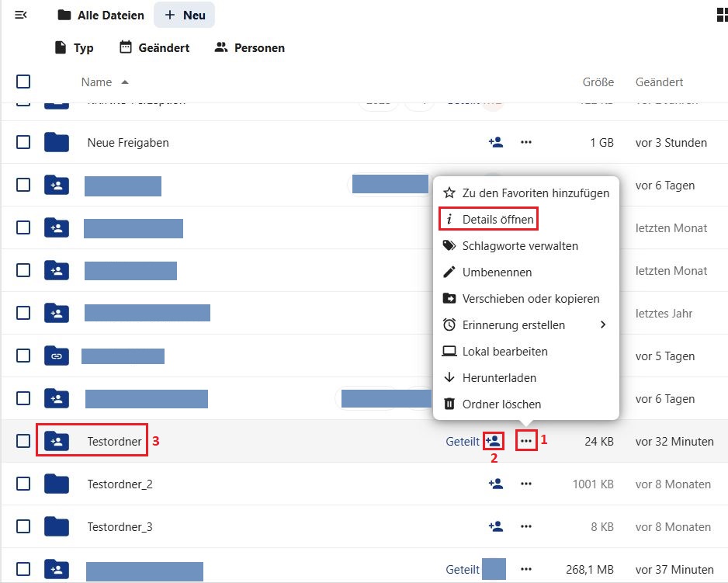The width and height of the screenshot is (728, 583).
Task: Click share icon for Testordner_3
Action: point(495,526)
